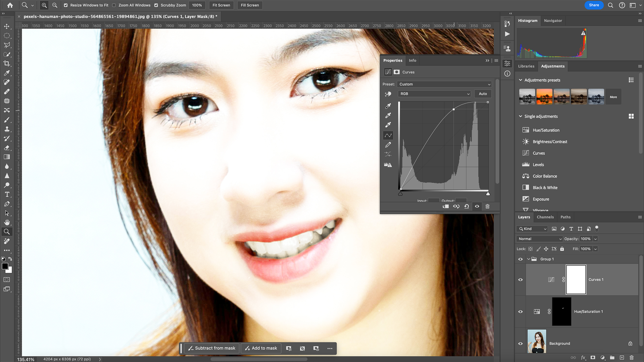Click the black point slider under the curve

400,194
